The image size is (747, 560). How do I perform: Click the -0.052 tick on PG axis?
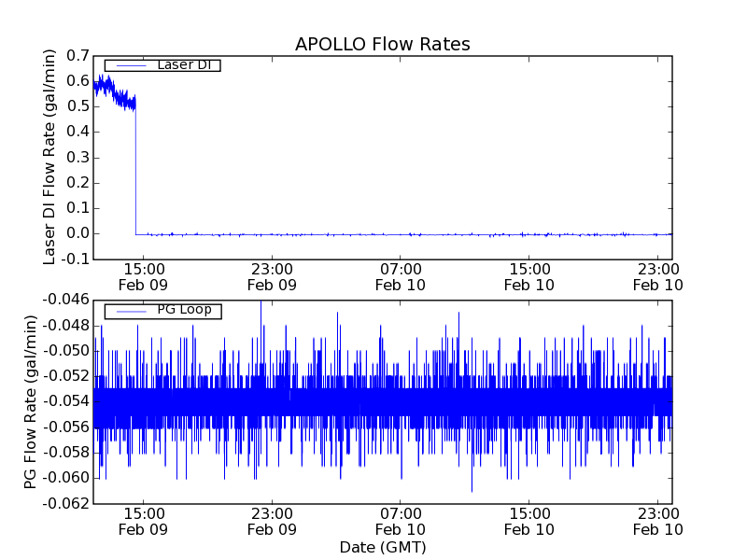coord(66,376)
